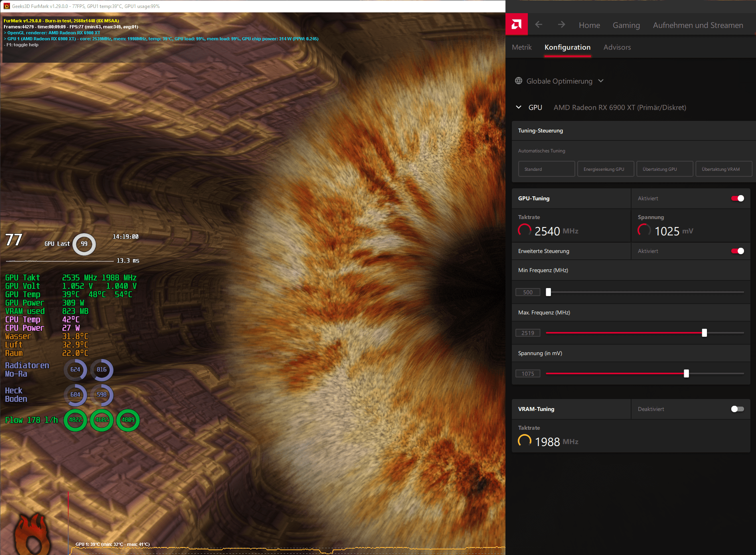This screenshot has width=756, height=555.
Task: Switch to the Metrik tab
Action: pos(521,47)
